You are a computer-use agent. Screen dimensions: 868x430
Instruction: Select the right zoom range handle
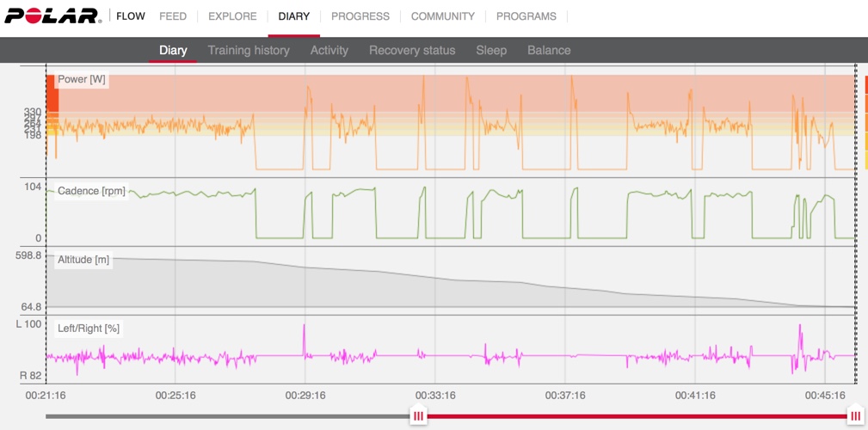[x=854, y=416]
